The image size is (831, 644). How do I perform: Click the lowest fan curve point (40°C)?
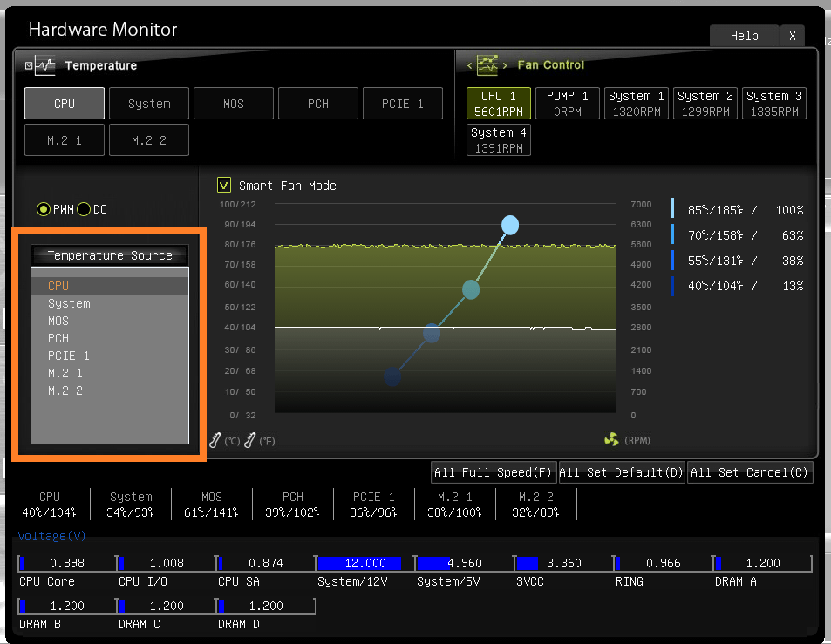click(392, 376)
